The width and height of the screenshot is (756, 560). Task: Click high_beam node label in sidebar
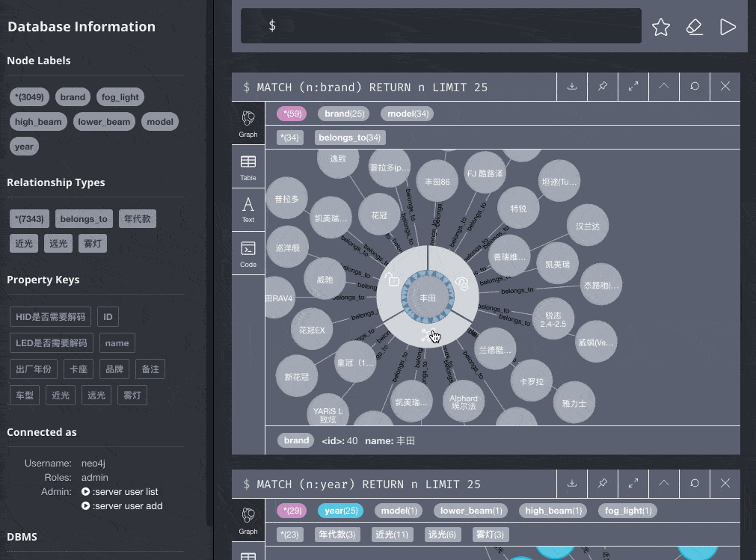[38, 122]
